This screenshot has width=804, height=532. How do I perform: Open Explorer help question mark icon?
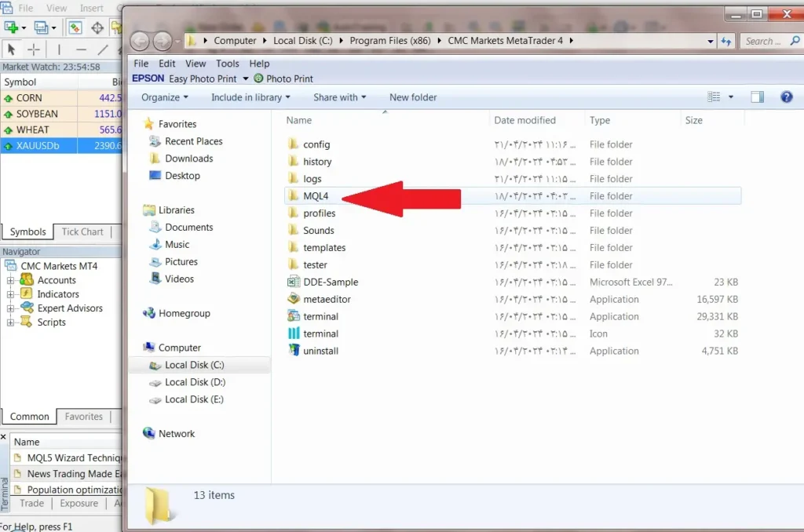[786, 97]
